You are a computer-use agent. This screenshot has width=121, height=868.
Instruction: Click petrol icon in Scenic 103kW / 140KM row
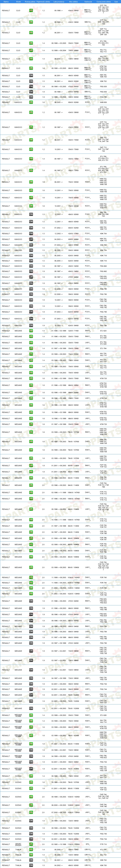point(31,797)
